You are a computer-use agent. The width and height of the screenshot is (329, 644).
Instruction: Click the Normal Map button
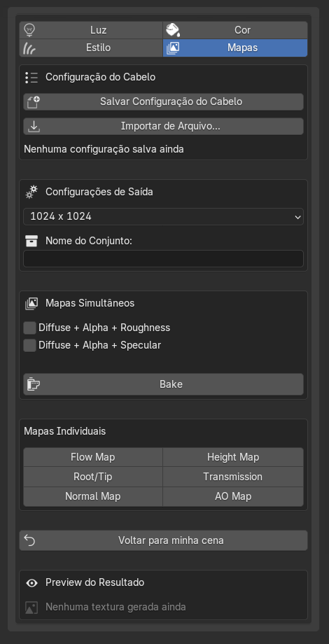pyautogui.click(x=93, y=496)
